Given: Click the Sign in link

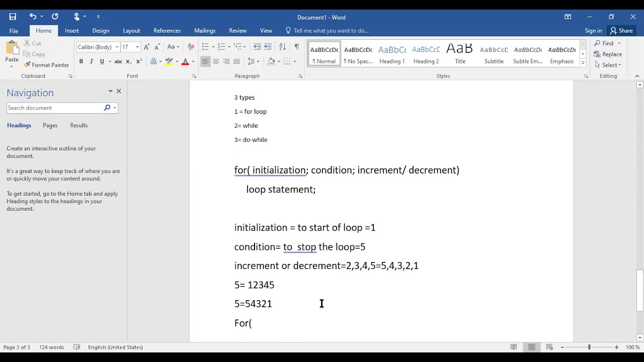Looking at the screenshot, I should click(593, 31).
